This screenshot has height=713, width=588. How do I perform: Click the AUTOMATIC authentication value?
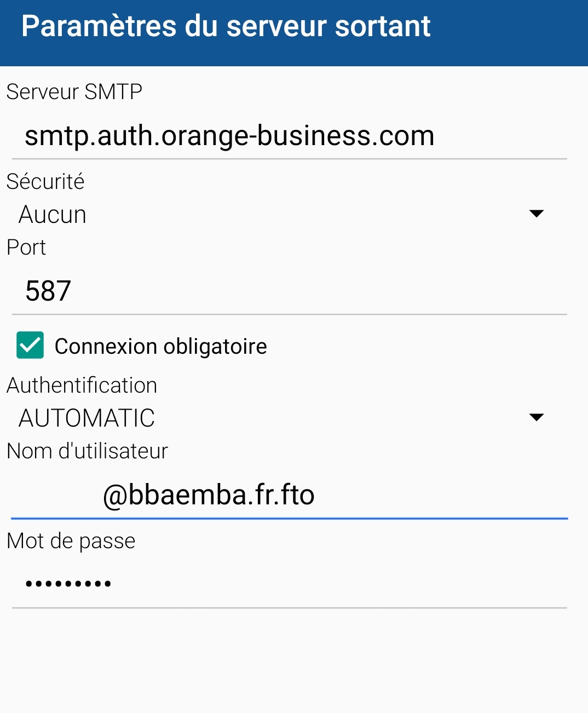(x=87, y=418)
